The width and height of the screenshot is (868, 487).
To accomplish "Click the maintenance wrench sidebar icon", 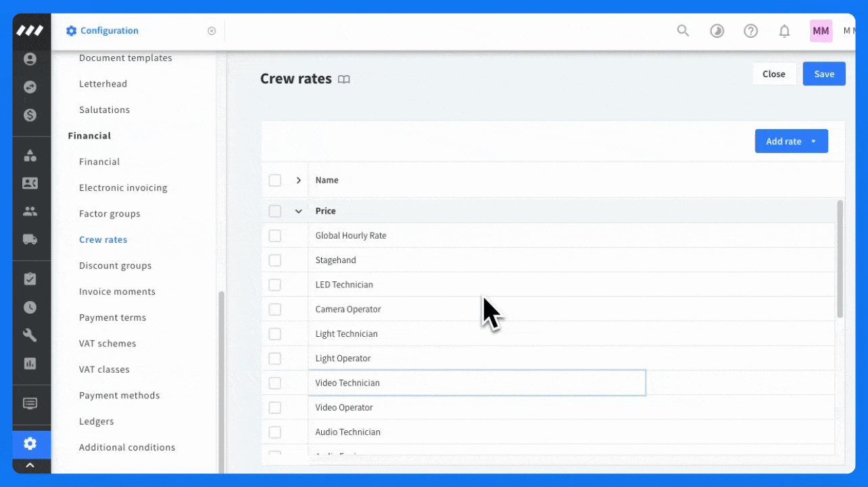I will [x=30, y=335].
